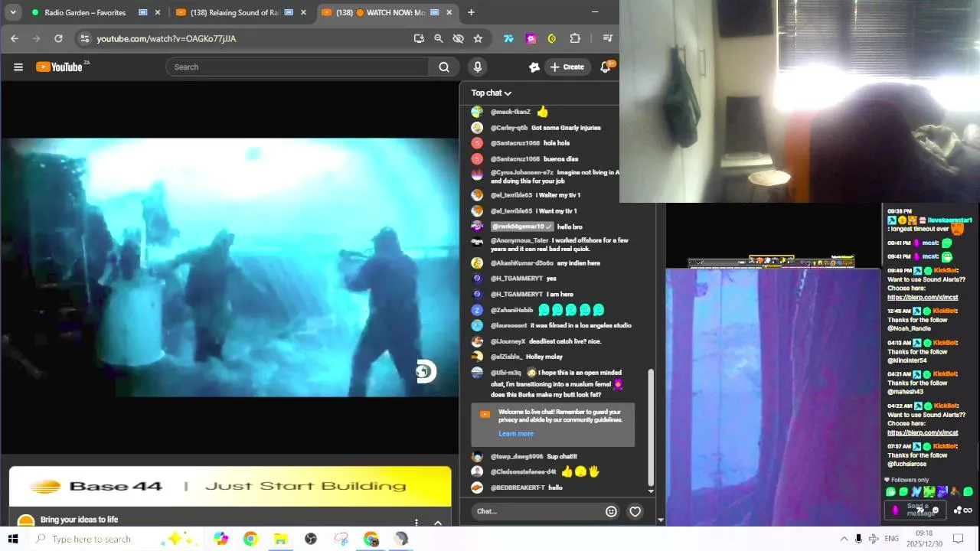View site information icon in address bar
Screen dimensions: 980x551
[85, 38]
